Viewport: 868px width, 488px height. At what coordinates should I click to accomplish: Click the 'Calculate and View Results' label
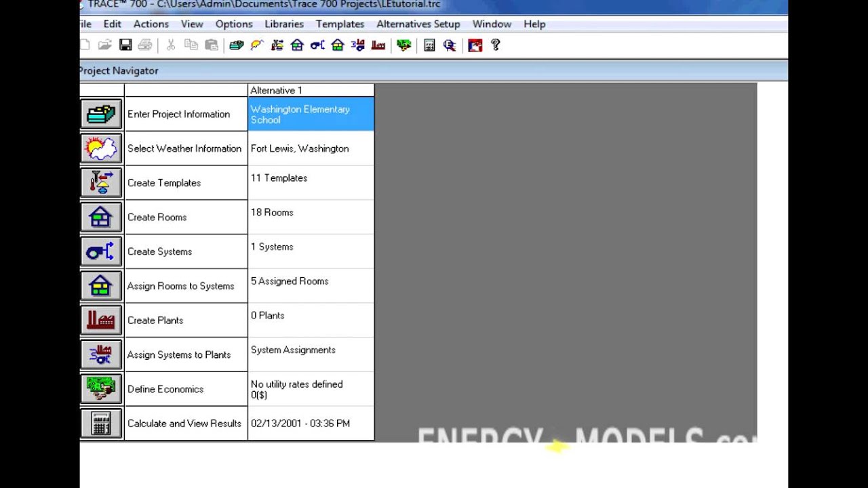[x=184, y=424]
